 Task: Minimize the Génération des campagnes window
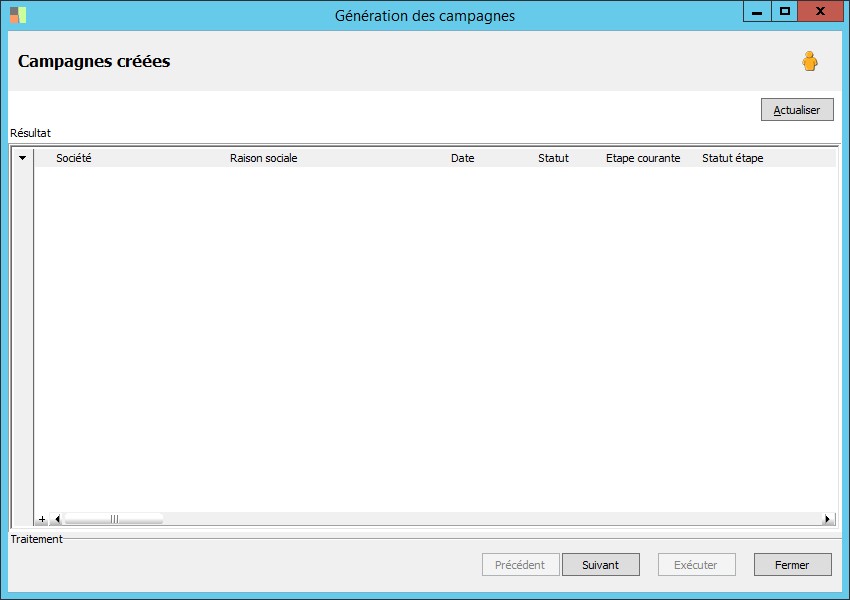(x=757, y=12)
